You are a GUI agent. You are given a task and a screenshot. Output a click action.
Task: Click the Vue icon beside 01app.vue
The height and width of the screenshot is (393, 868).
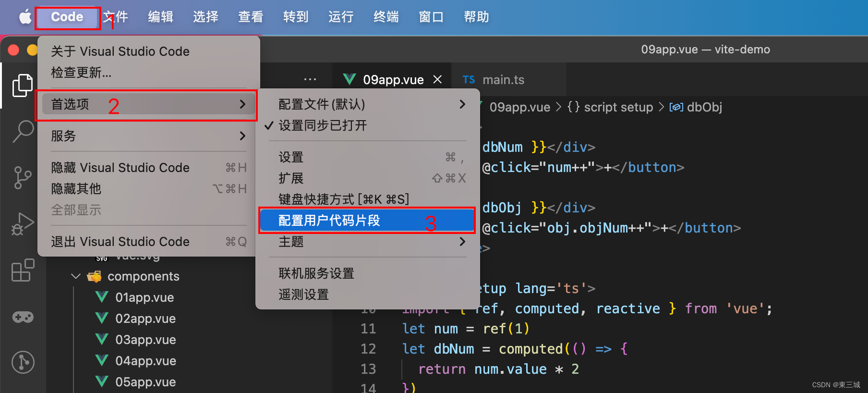pos(102,297)
